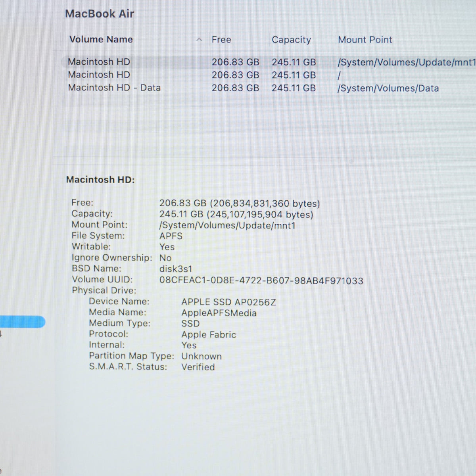Click the File System value APFS
This screenshot has width=476, height=476.
171,236
